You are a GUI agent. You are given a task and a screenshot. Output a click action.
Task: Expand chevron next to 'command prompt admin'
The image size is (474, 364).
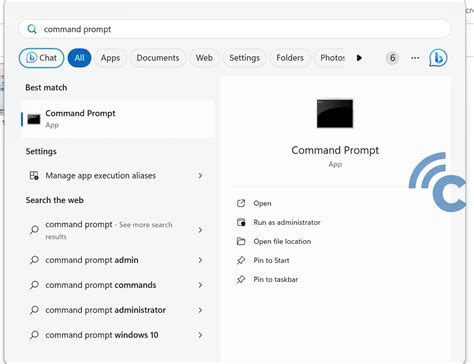coord(200,260)
